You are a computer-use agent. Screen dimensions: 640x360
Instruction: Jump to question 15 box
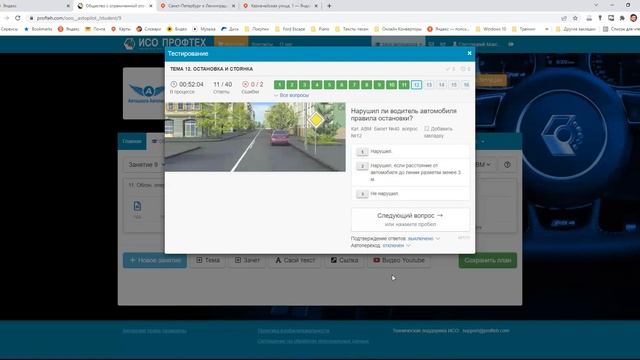(454, 84)
